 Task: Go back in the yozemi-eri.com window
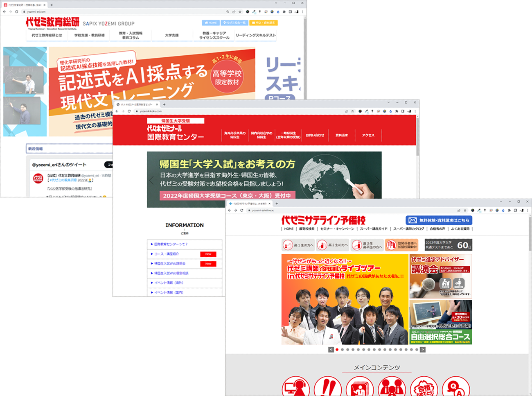pyautogui.click(x=5, y=11)
